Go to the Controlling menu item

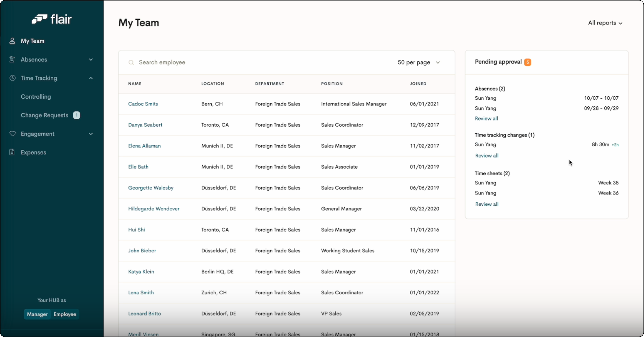click(36, 97)
